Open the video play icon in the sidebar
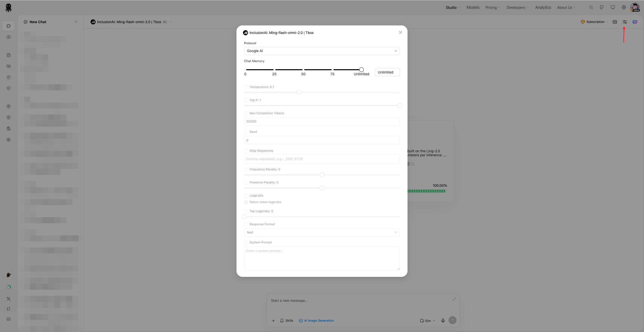644x332 pixels. click(x=9, y=37)
